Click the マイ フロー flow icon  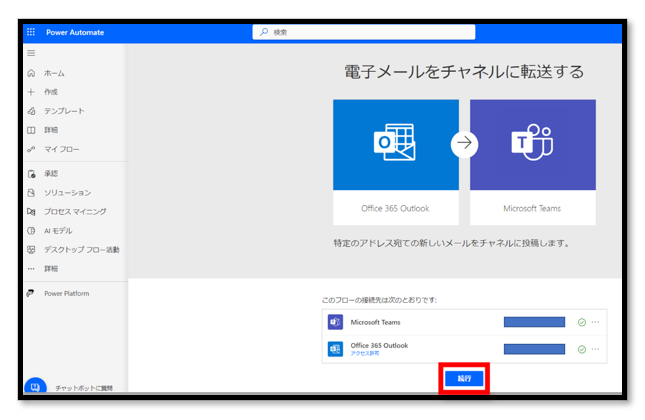(x=31, y=149)
